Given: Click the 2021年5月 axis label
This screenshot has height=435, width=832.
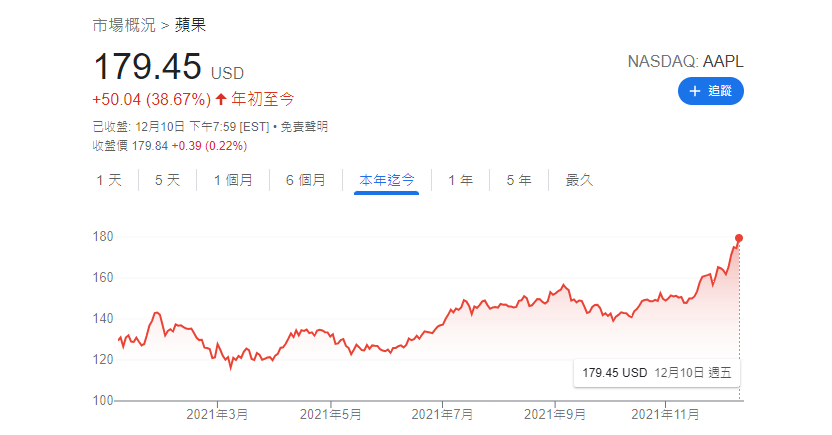Looking at the screenshot, I should (331, 414).
